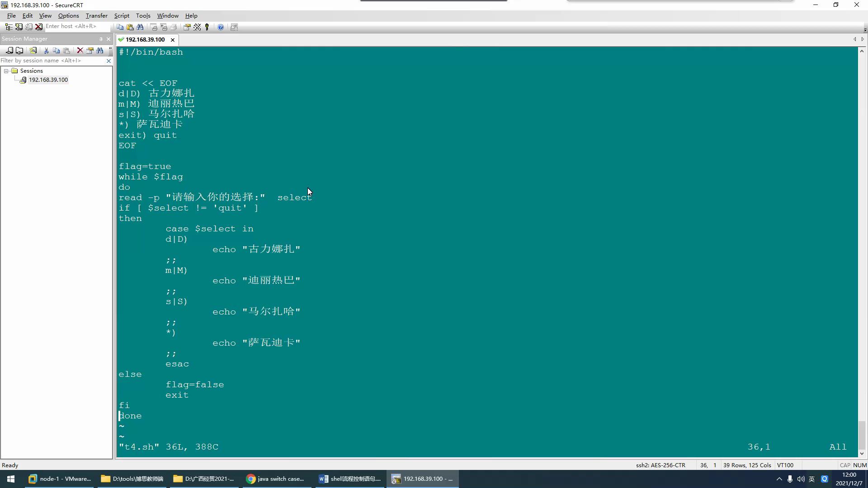Click the Cut scissors icon in Session Manager
The image size is (868, 488).
click(46, 51)
